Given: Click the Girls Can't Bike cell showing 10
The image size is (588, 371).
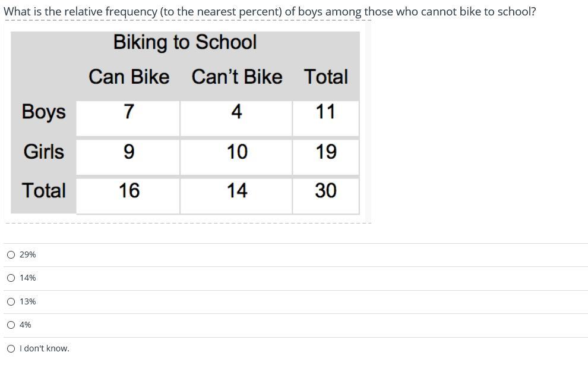Looking at the screenshot, I should [x=236, y=157].
